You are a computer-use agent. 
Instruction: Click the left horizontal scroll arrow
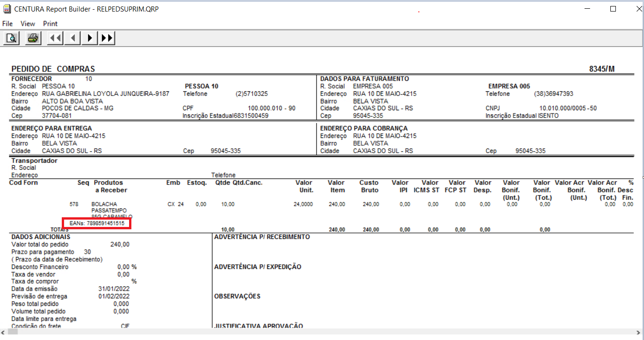(x=3, y=332)
